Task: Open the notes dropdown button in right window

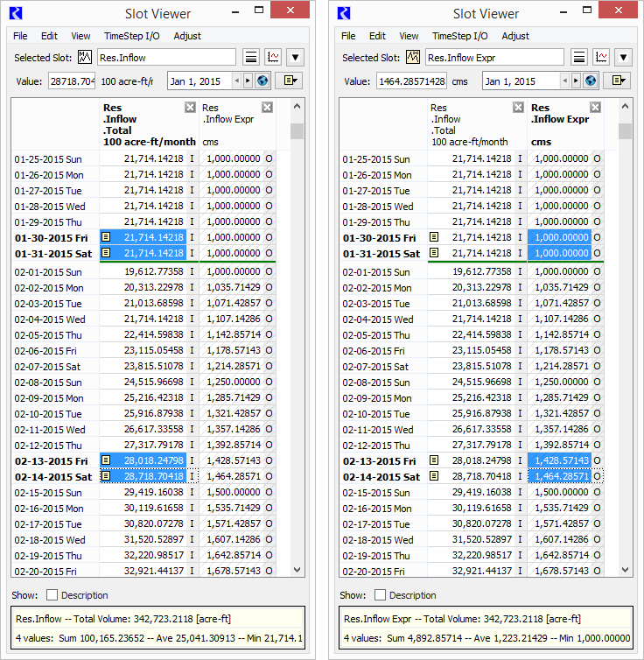Action: click(x=617, y=81)
